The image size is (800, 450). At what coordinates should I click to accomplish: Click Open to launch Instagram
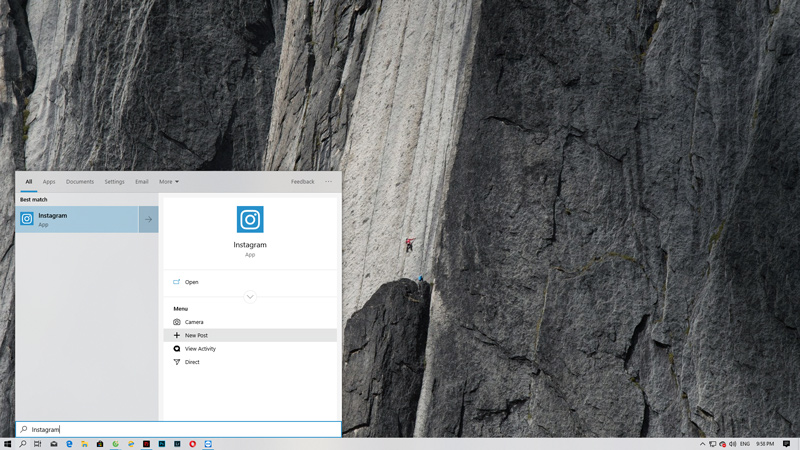(191, 282)
